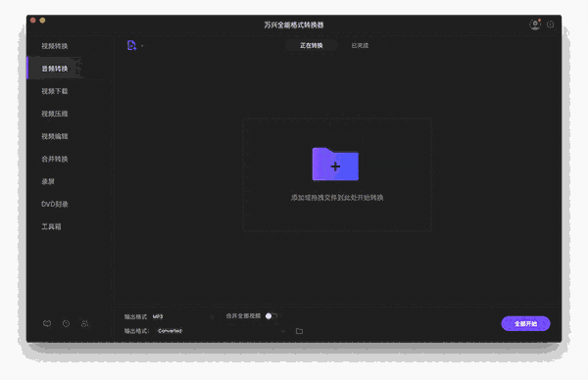Click the people icon in sidebar bottom
The width and height of the screenshot is (588, 380).
(84, 323)
